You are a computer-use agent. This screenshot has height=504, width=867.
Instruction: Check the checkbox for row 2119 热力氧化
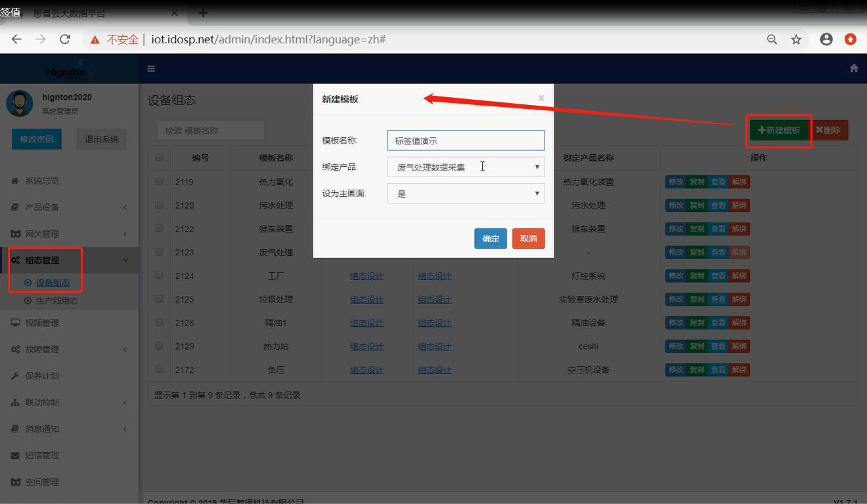click(158, 181)
